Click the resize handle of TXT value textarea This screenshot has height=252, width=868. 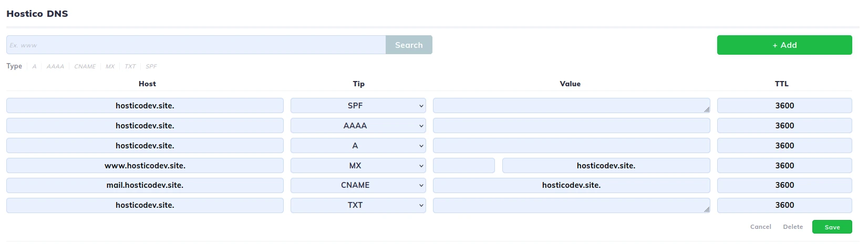707,209
